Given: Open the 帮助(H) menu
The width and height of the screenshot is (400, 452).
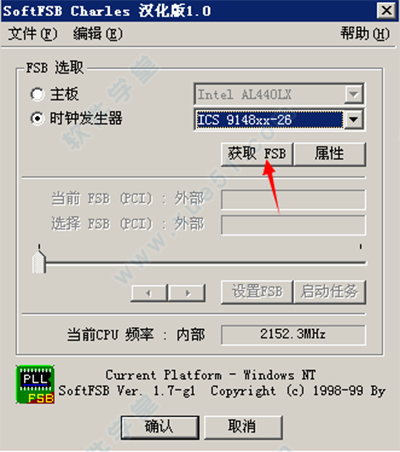Looking at the screenshot, I should (365, 34).
